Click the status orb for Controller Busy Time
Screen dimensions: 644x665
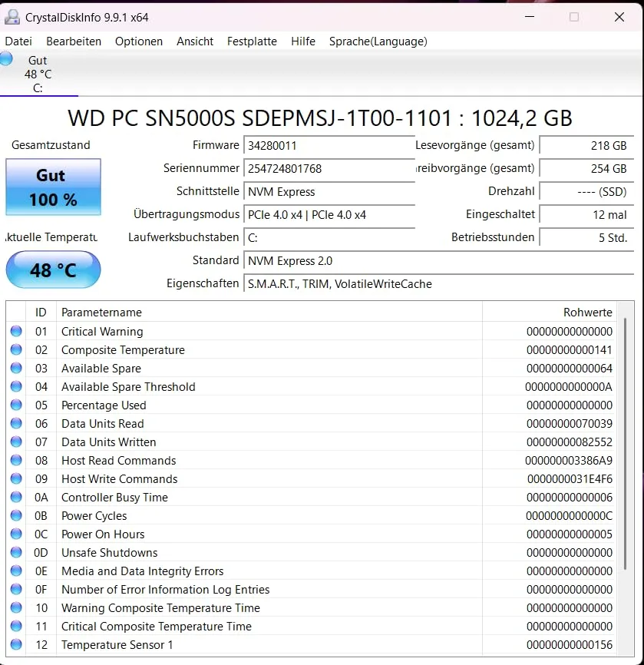click(16, 497)
